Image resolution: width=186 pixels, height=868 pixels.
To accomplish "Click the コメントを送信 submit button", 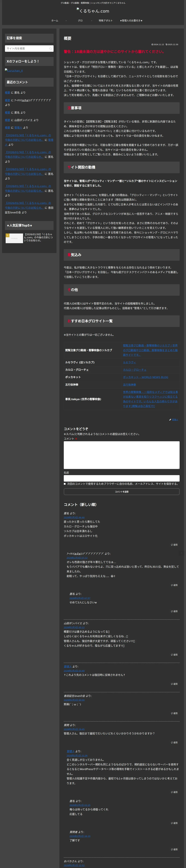I will point(122,492).
